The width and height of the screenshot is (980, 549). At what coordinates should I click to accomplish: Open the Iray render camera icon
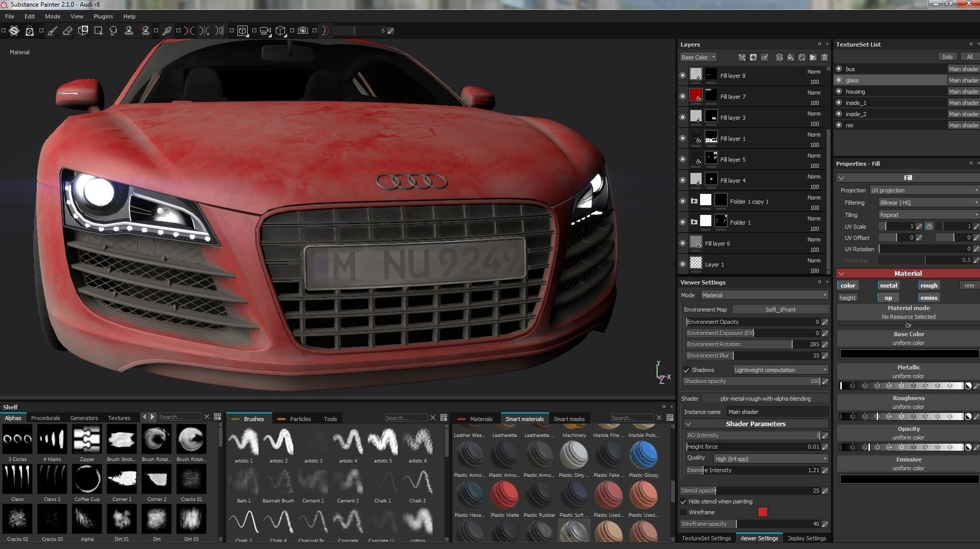(303, 31)
